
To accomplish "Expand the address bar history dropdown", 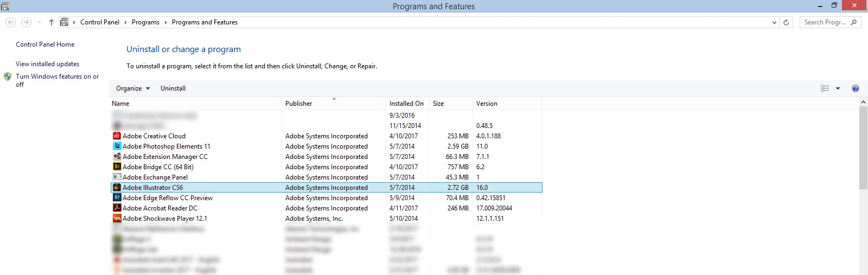I will pyautogui.click(x=774, y=22).
